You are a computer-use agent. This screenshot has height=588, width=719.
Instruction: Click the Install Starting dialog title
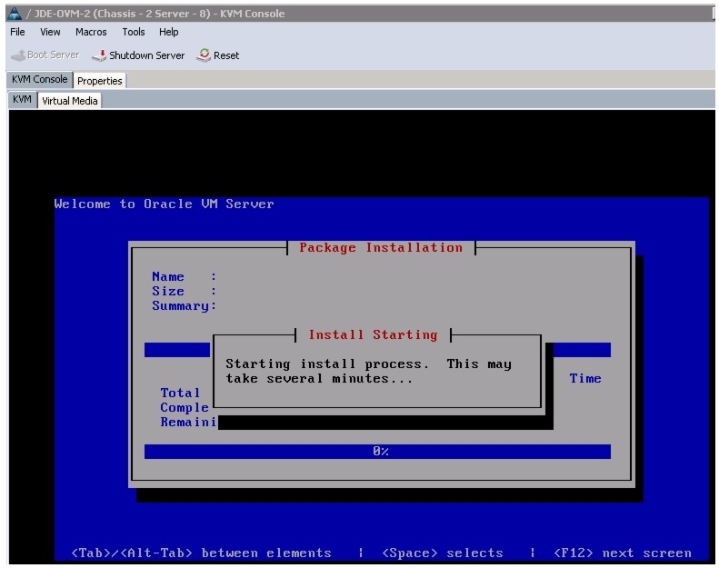point(374,335)
